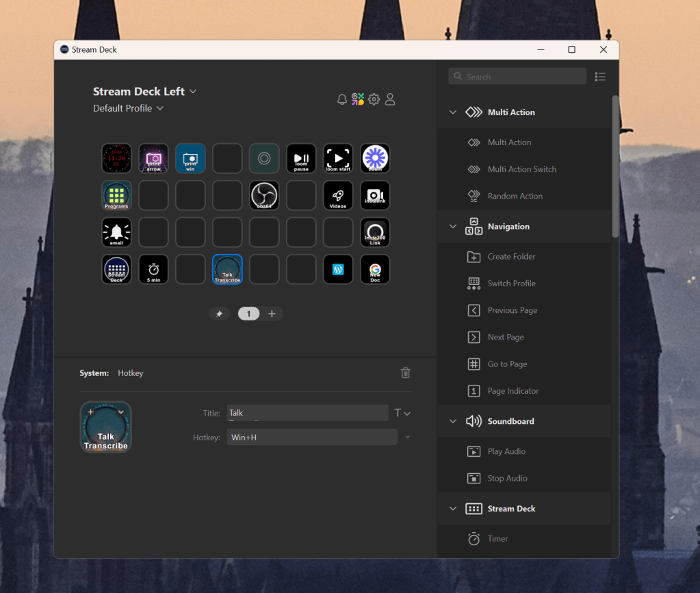The width and height of the screenshot is (700, 593).
Task: Open the user account icon
Action: click(390, 99)
